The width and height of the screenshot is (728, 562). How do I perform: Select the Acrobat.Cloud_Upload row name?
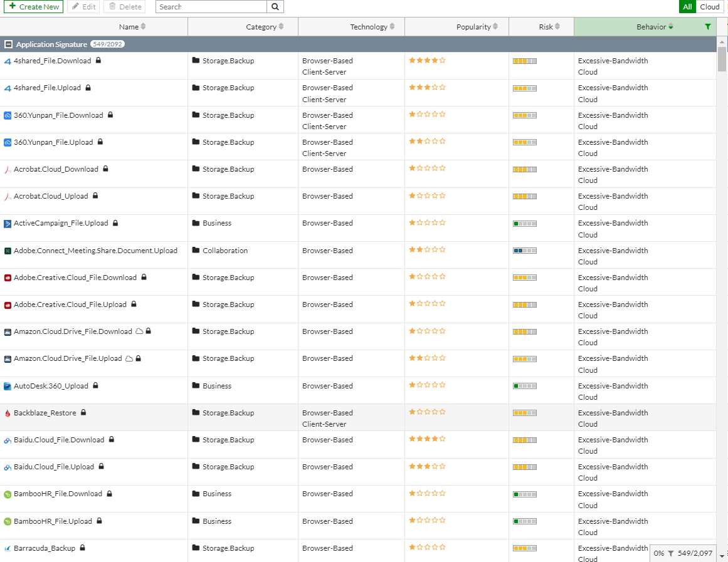click(51, 196)
